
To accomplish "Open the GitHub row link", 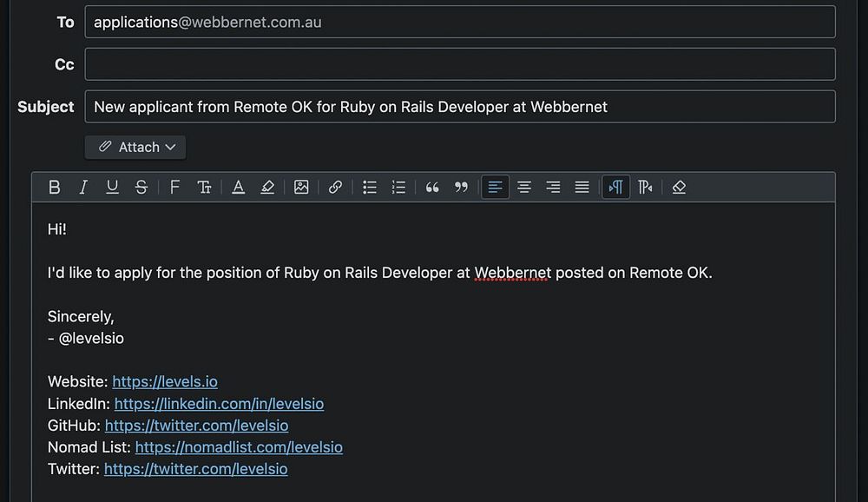I will click(196, 426).
